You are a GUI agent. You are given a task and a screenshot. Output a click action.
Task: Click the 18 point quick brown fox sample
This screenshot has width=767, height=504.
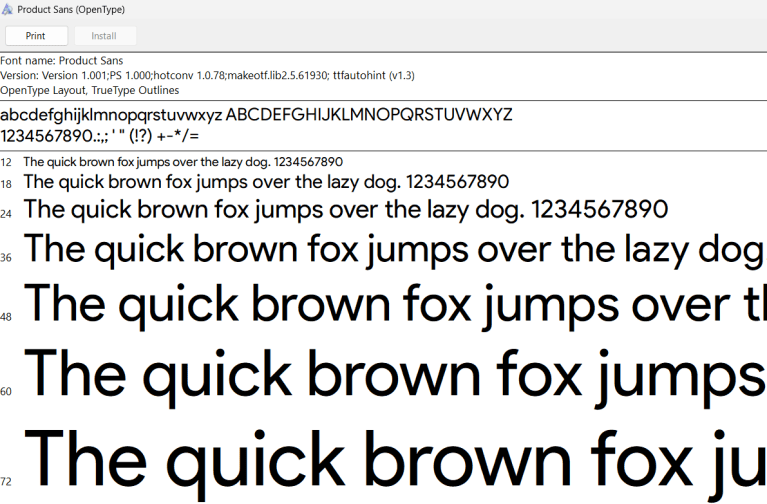coord(266,182)
